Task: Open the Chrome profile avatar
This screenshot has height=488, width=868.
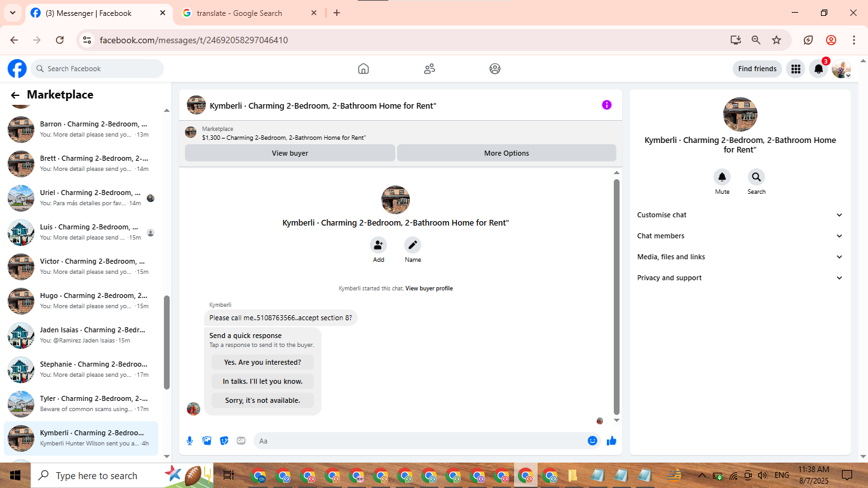Action: 831,40
